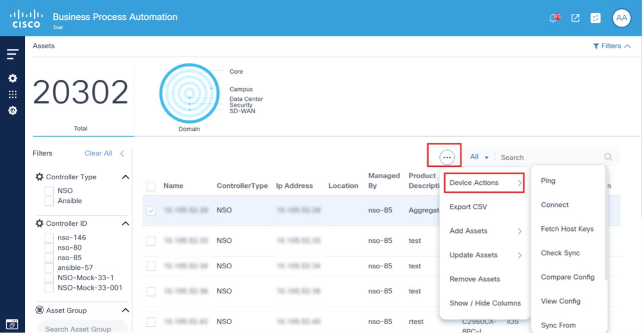Click the three-dot more actions button
The height and width of the screenshot is (334, 644).
[x=447, y=157]
